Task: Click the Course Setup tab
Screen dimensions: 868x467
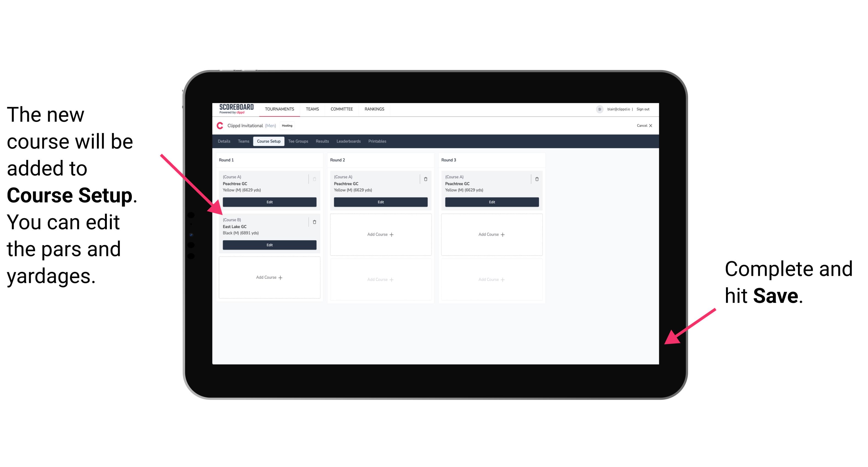Action: point(269,141)
